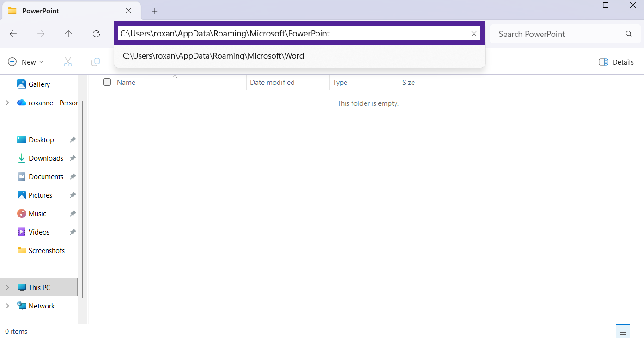The height and width of the screenshot is (338, 644).
Task: Click the Cut scissors icon
Action: (68, 62)
